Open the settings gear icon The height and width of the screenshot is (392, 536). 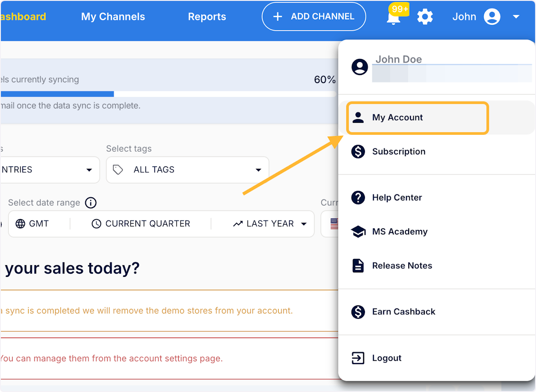tap(425, 17)
